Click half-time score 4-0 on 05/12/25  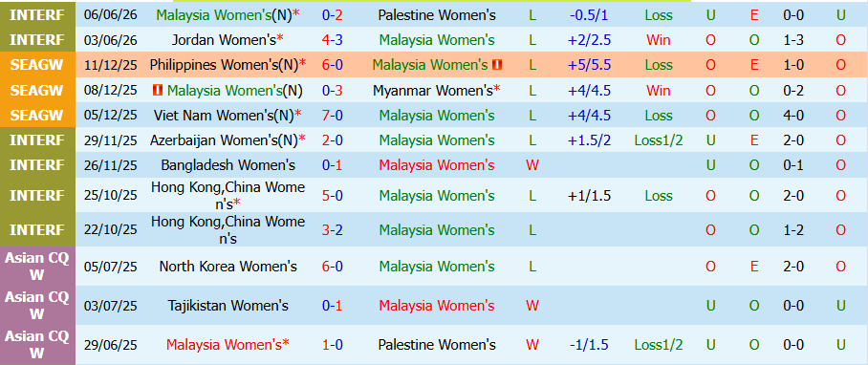point(793,116)
